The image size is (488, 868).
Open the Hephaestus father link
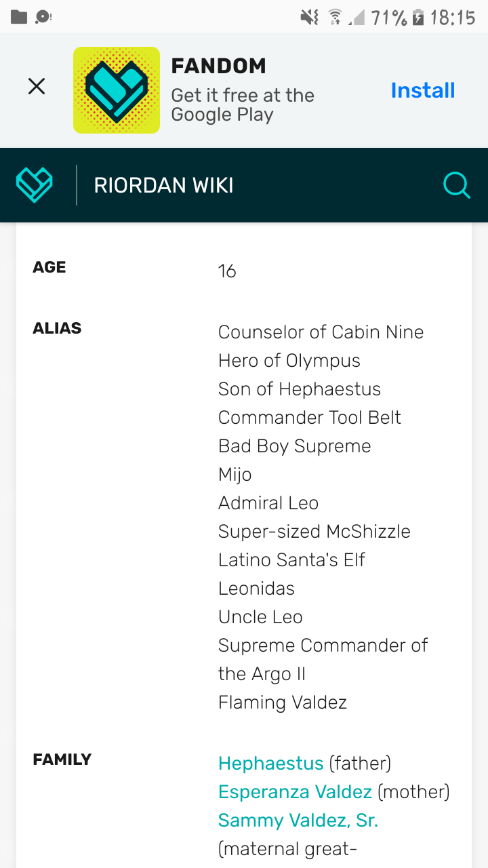[270, 764]
